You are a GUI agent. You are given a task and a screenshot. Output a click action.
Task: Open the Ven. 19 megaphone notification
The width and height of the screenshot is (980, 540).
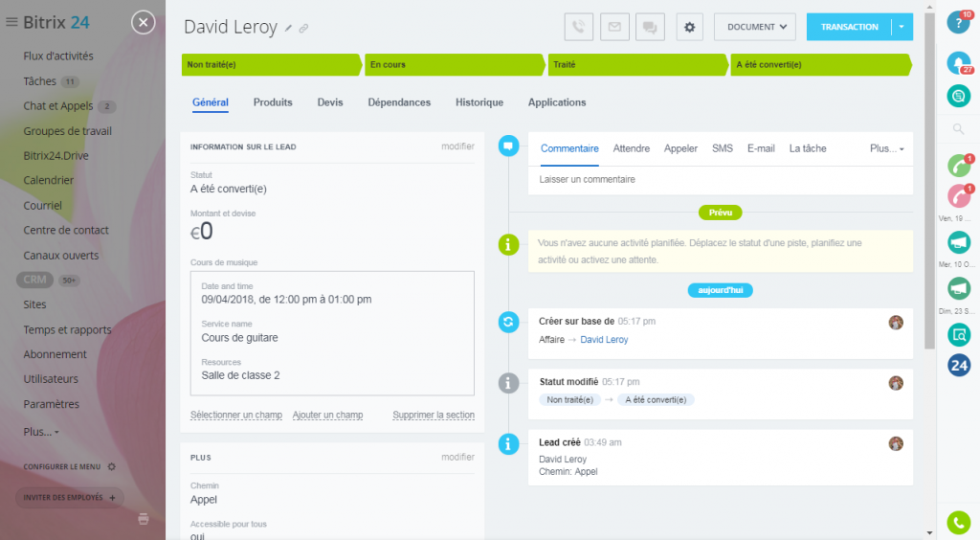959,242
